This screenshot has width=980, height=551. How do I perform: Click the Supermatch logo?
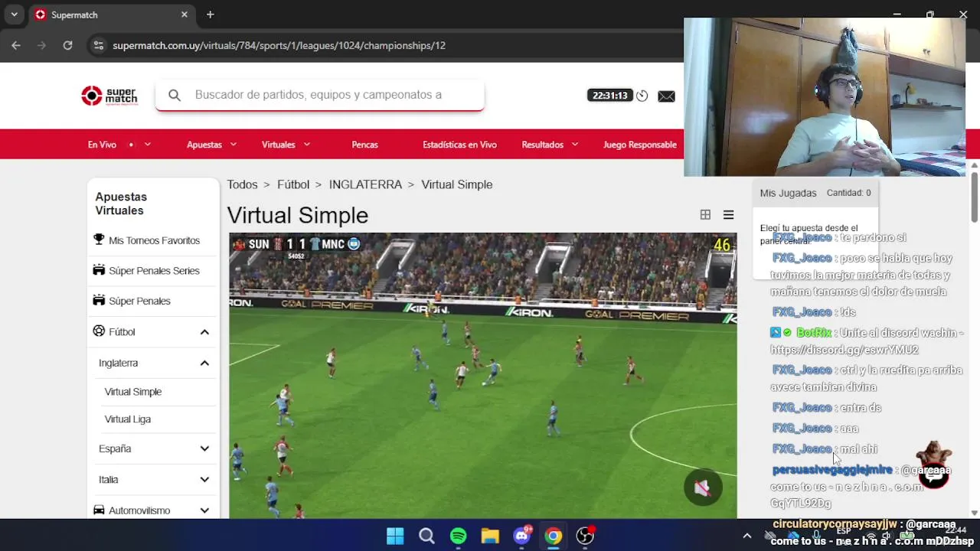pos(109,96)
